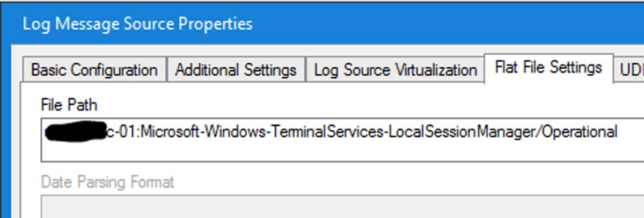Click the Log Message Source Properties title bar
The height and width of the screenshot is (218, 644).
coord(322,24)
